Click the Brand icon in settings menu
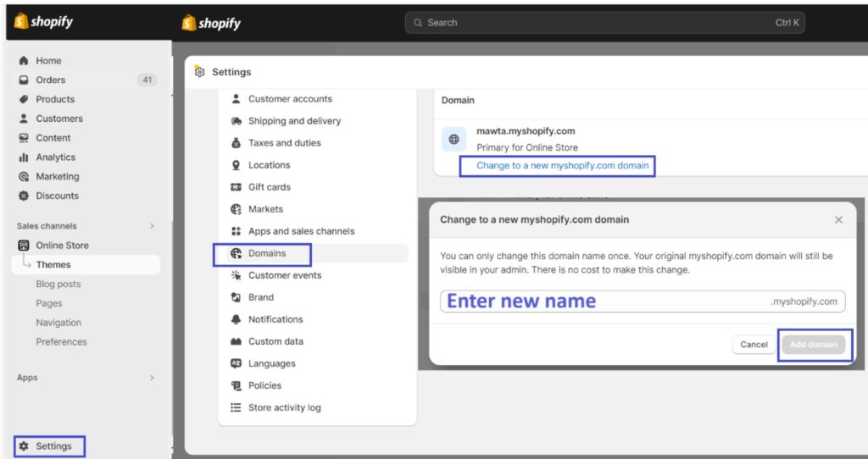The width and height of the screenshot is (868, 459). (236, 297)
